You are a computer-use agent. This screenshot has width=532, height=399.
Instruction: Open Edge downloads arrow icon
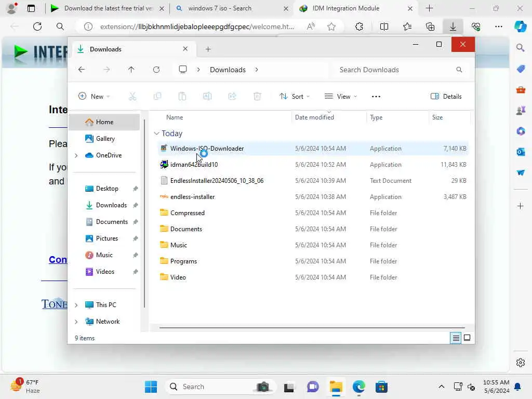point(453,26)
